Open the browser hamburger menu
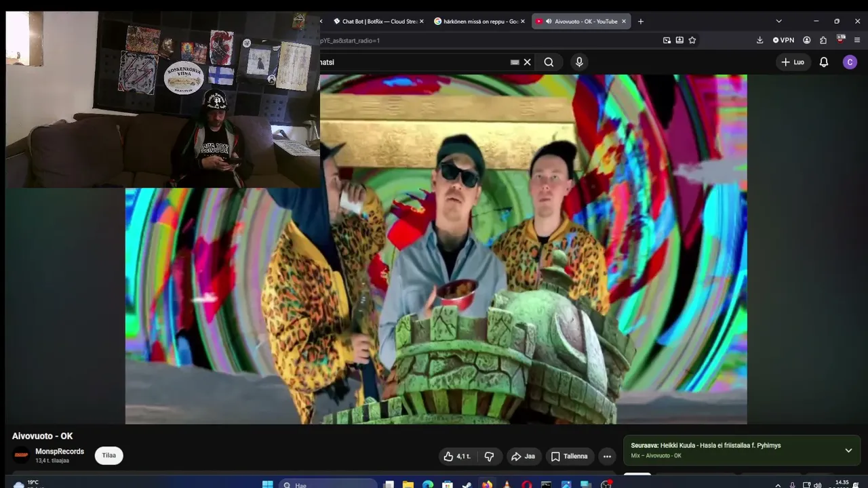Image resolution: width=868 pixels, height=488 pixels. (858, 41)
